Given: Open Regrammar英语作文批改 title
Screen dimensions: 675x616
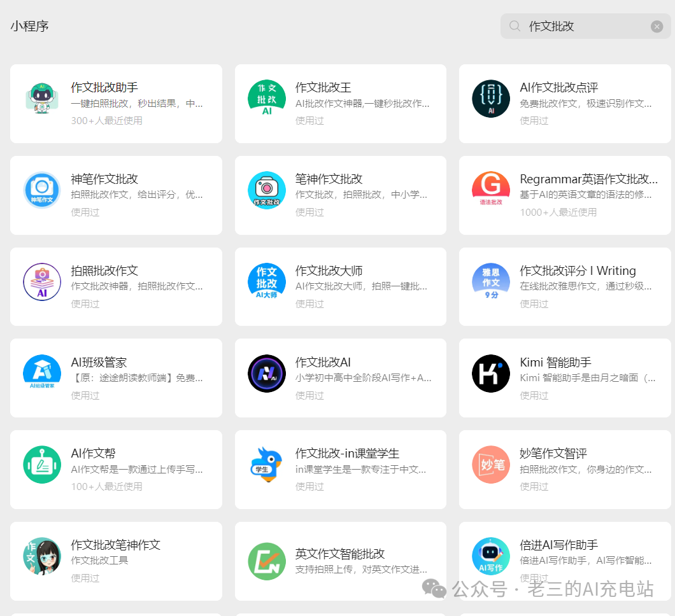Looking at the screenshot, I should point(589,179).
